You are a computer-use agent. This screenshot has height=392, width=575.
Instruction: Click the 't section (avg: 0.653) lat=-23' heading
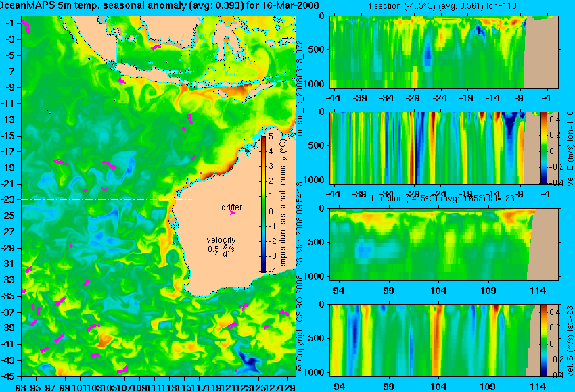tap(442, 198)
